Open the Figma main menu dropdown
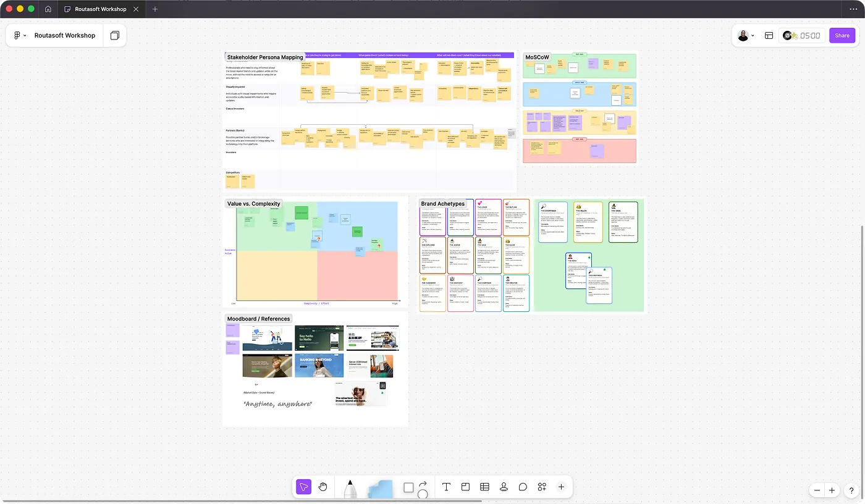 pos(20,35)
